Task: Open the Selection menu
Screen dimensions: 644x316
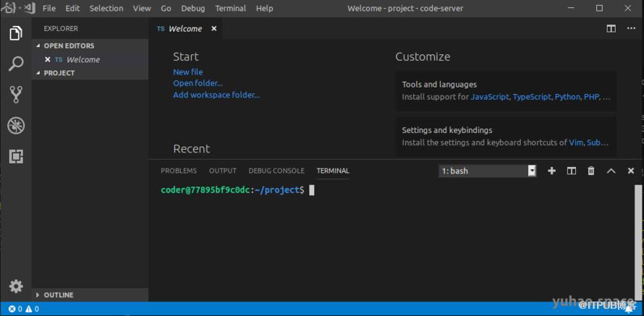Action: tap(106, 8)
